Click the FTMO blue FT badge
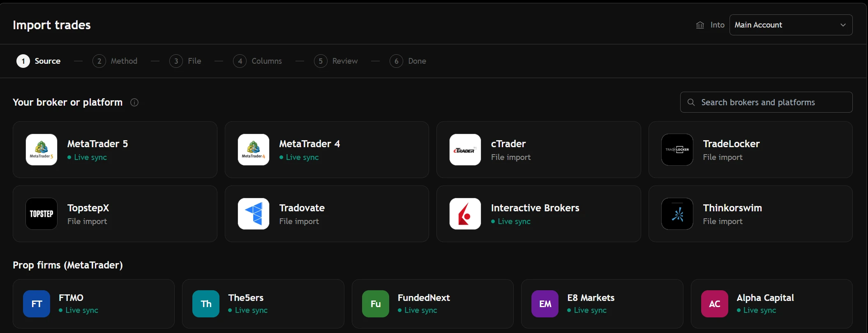The image size is (868, 333). pyautogui.click(x=37, y=304)
